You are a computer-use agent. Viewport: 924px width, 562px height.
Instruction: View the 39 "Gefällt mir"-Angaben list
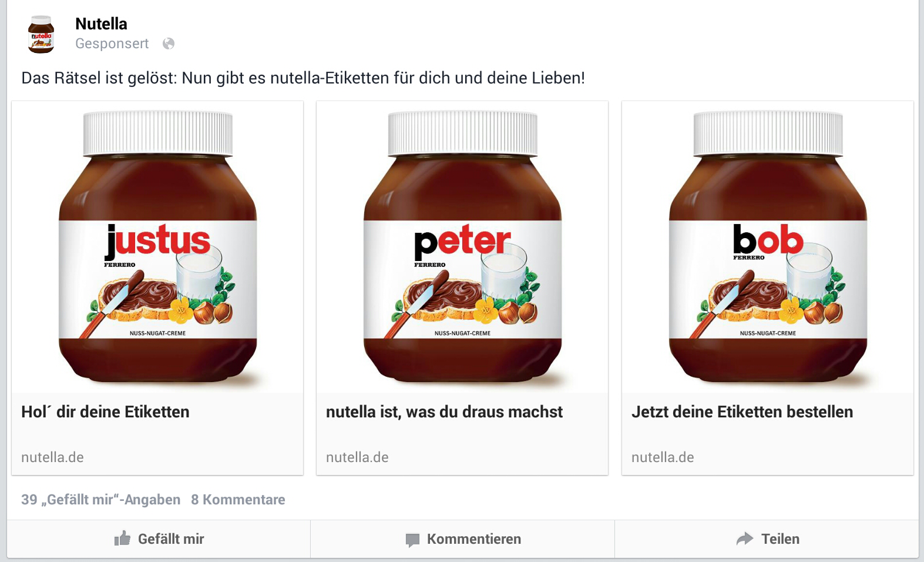coord(100,500)
